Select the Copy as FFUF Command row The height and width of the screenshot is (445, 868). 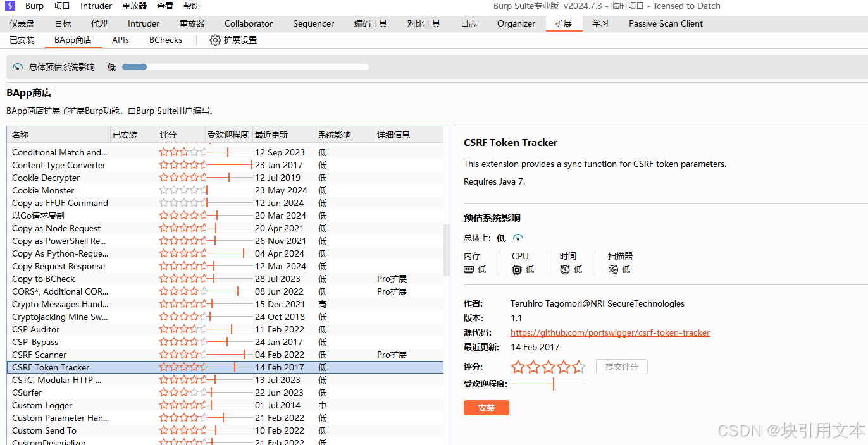[x=225, y=203]
